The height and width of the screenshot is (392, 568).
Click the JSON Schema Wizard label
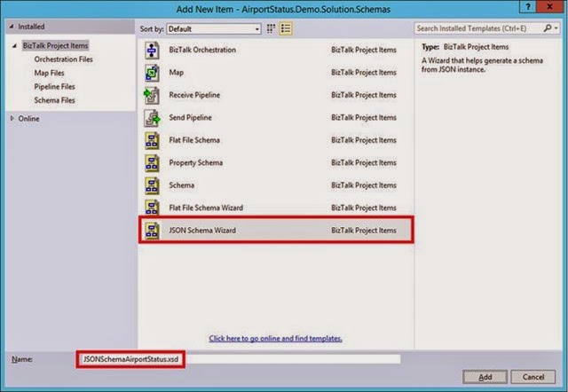pos(202,231)
